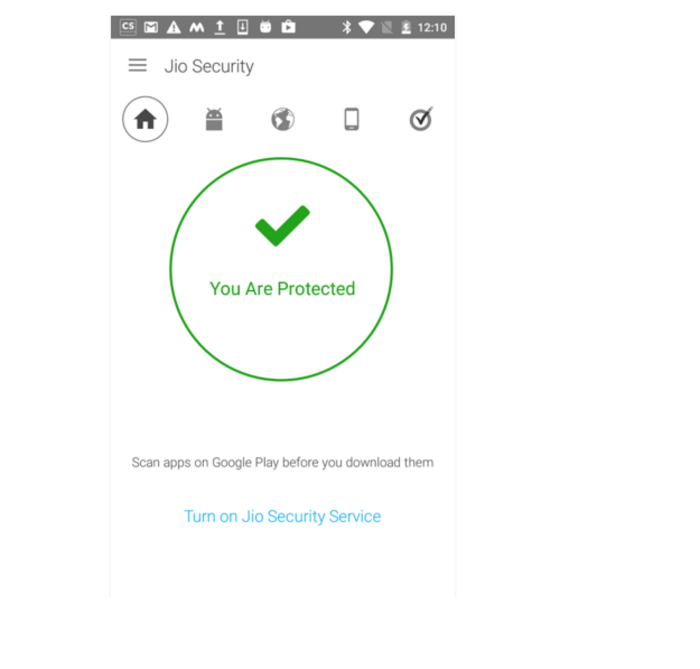Tap the warning triangle status bar icon

point(174,27)
